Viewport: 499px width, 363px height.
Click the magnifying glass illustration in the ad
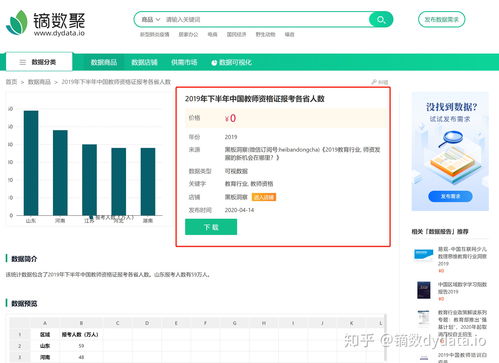[x=451, y=138]
